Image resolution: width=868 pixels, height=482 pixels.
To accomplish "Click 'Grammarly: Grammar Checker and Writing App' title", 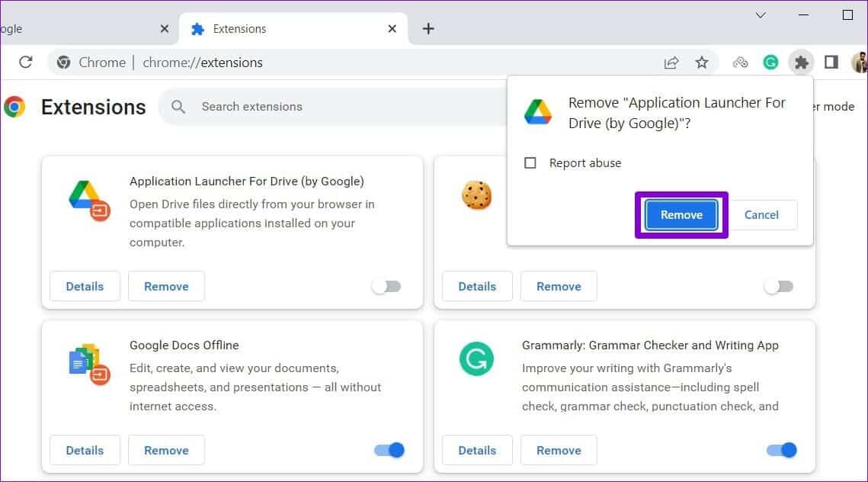I will tap(650, 345).
